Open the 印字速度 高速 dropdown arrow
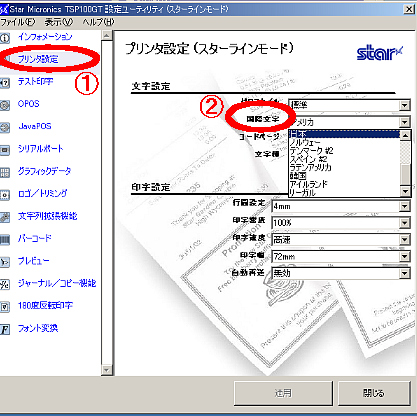The image size is (417, 416). [404, 240]
